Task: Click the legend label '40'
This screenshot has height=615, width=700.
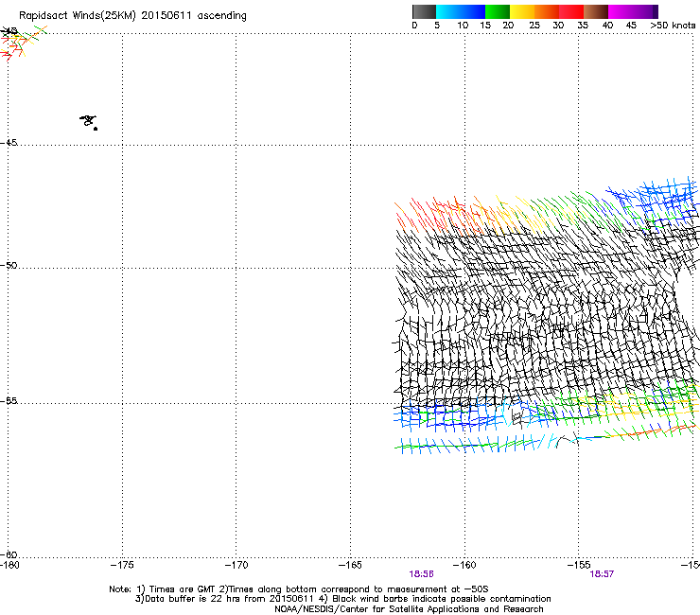Action: click(x=607, y=26)
